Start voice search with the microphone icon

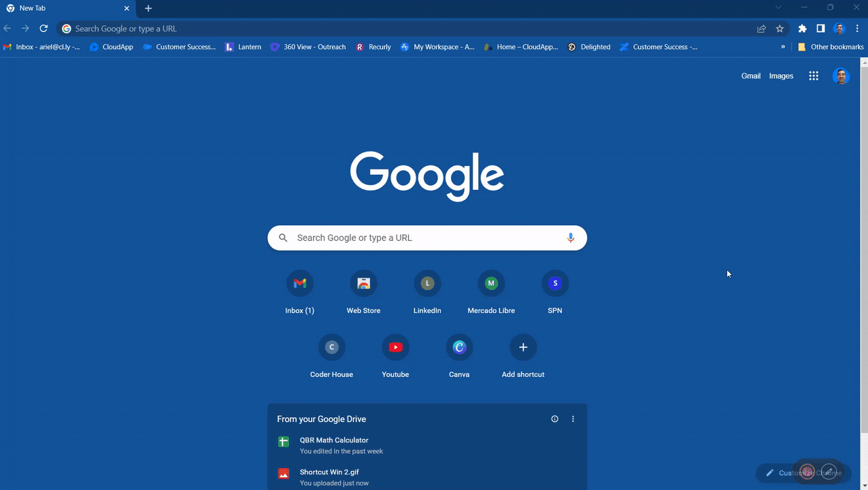coord(571,238)
